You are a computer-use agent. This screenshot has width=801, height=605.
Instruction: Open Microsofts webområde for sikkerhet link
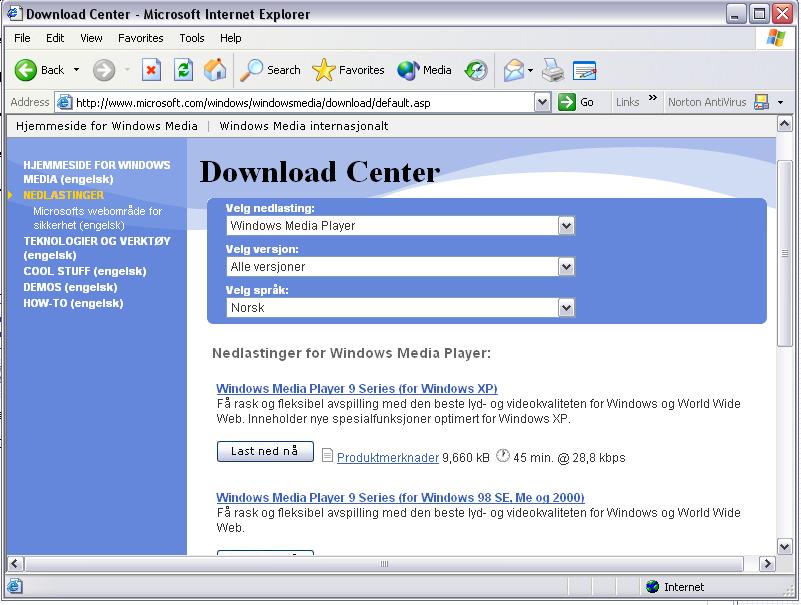(x=98, y=218)
